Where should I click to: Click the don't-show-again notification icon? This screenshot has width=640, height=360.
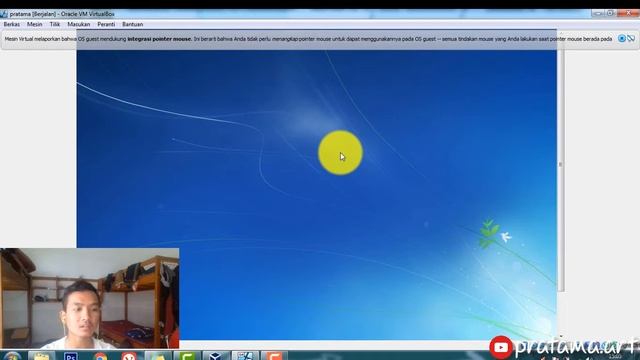(x=631, y=38)
